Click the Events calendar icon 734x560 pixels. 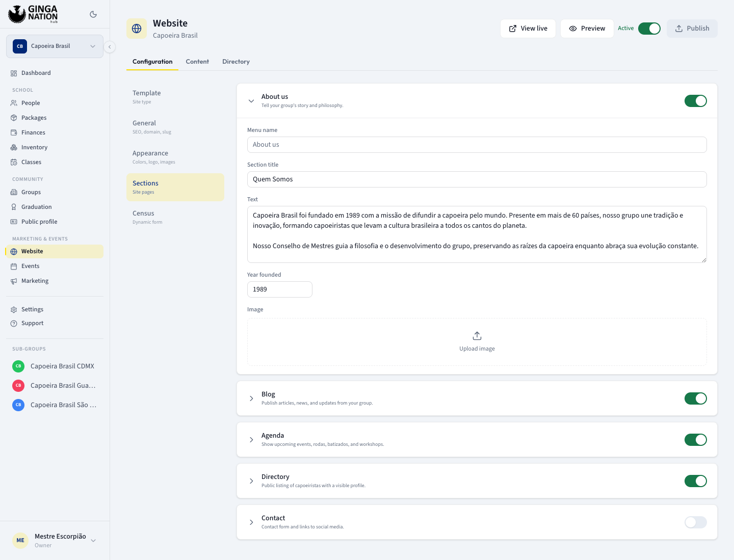[x=14, y=266]
